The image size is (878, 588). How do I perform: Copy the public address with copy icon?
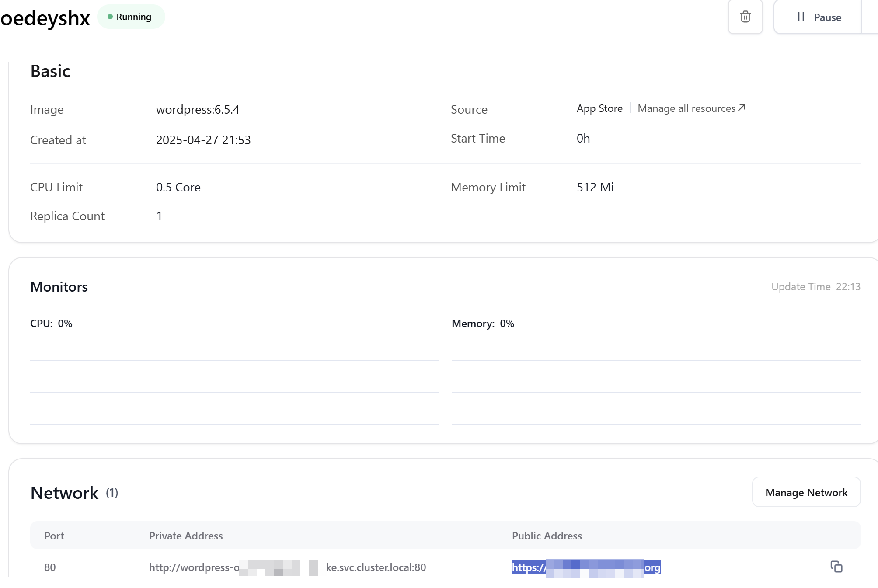(836, 567)
